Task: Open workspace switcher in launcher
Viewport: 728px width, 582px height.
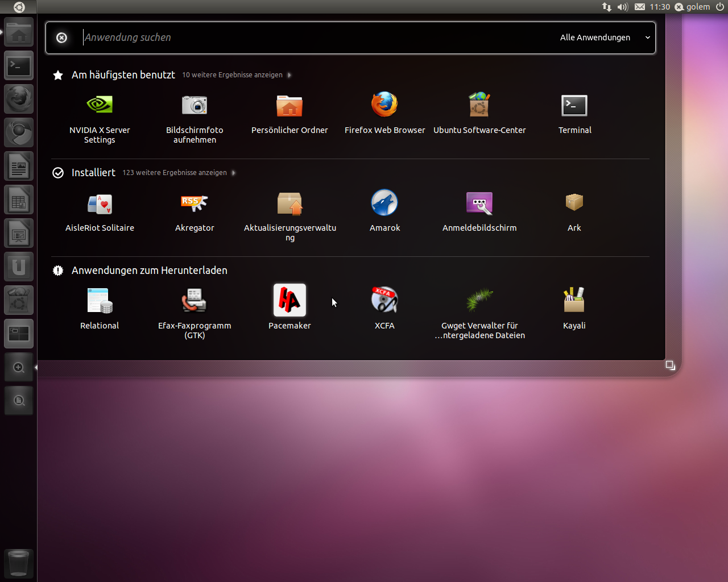Action: [19, 334]
